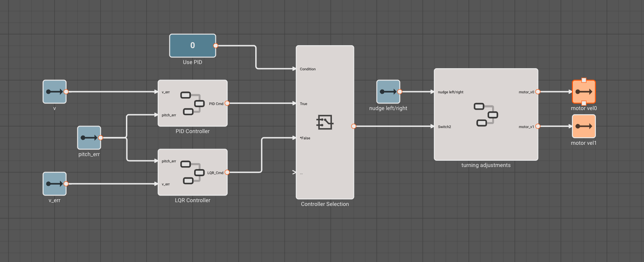644x262 pixels.
Task: Toggle the LQR_Cmd output port
Action: 227,172
